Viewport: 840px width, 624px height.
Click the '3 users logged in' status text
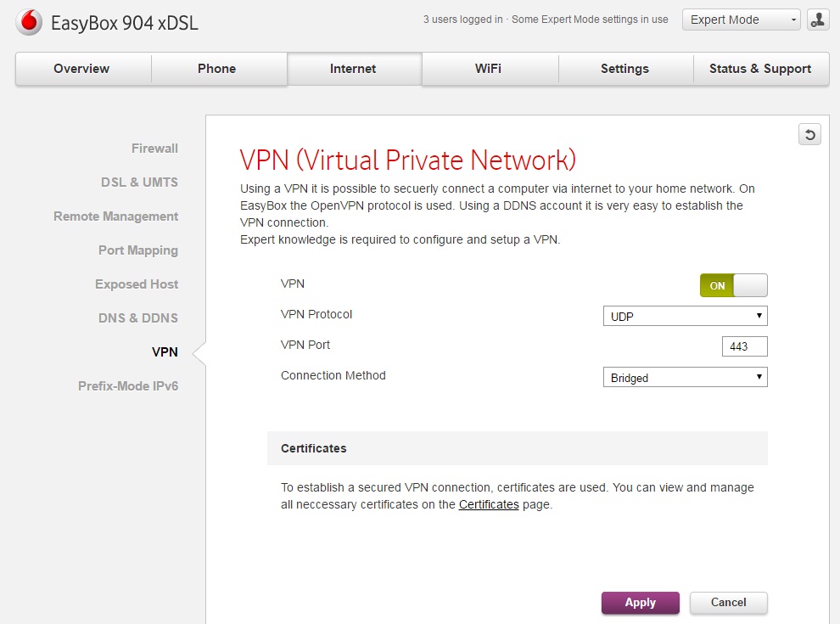pyautogui.click(x=463, y=20)
